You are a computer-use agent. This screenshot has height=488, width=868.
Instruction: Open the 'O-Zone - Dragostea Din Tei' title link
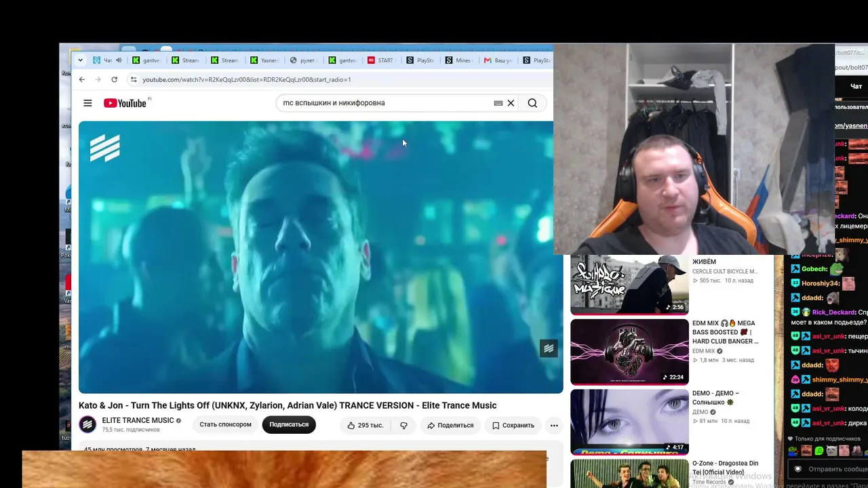pos(725,468)
